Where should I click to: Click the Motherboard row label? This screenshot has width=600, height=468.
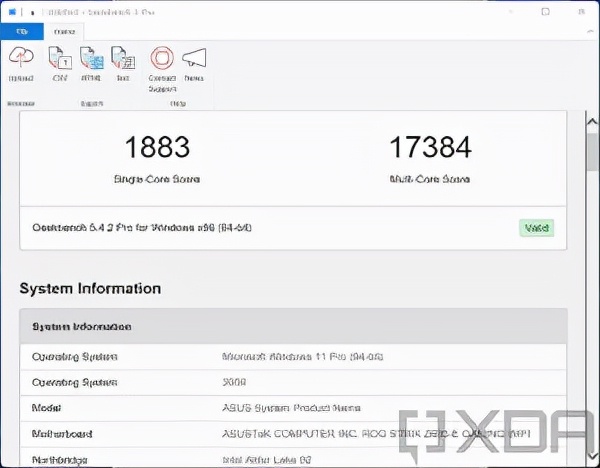[62, 434]
